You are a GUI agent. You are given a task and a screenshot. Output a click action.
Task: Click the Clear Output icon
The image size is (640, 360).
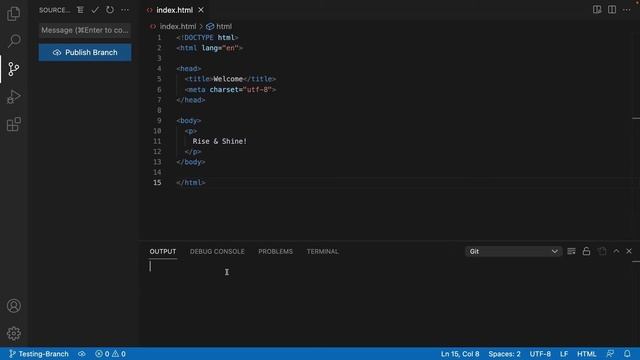click(x=571, y=251)
